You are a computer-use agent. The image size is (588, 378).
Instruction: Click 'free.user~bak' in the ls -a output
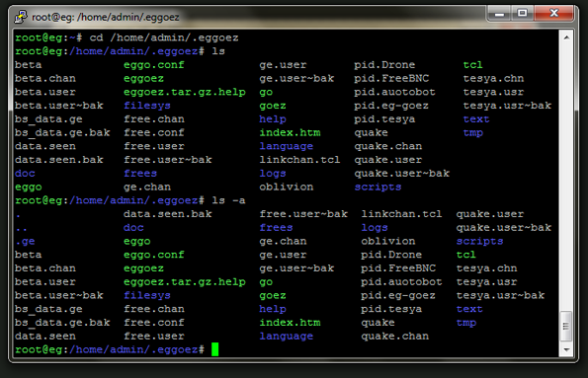[x=303, y=214]
